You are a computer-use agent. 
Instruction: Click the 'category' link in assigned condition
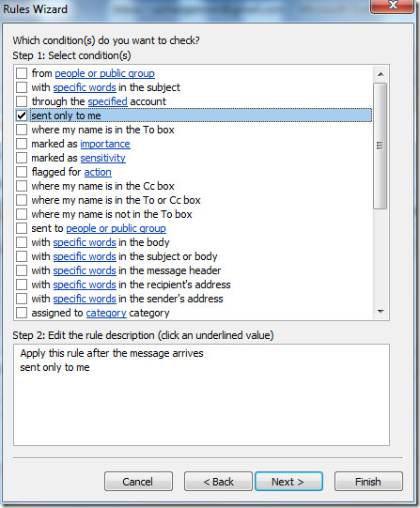coord(106,313)
